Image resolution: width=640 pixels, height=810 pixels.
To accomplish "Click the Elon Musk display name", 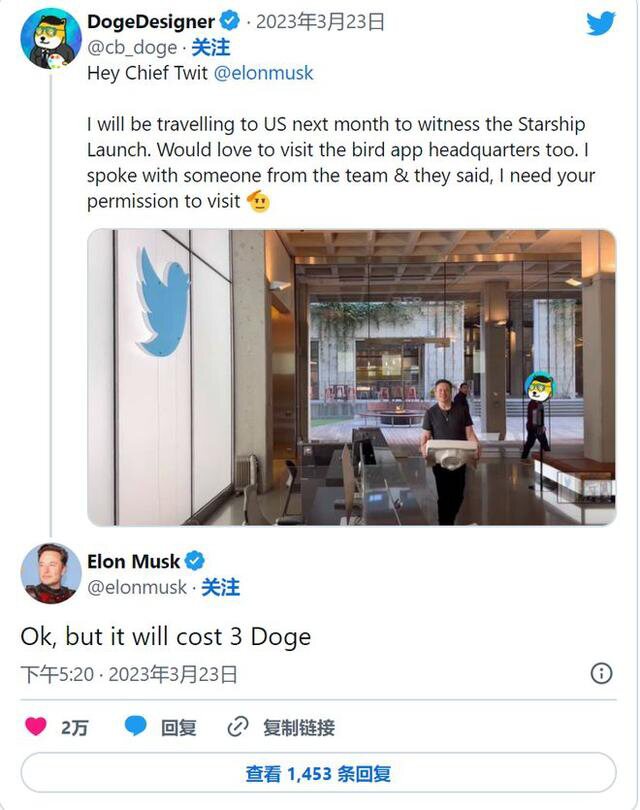I will (x=132, y=561).
